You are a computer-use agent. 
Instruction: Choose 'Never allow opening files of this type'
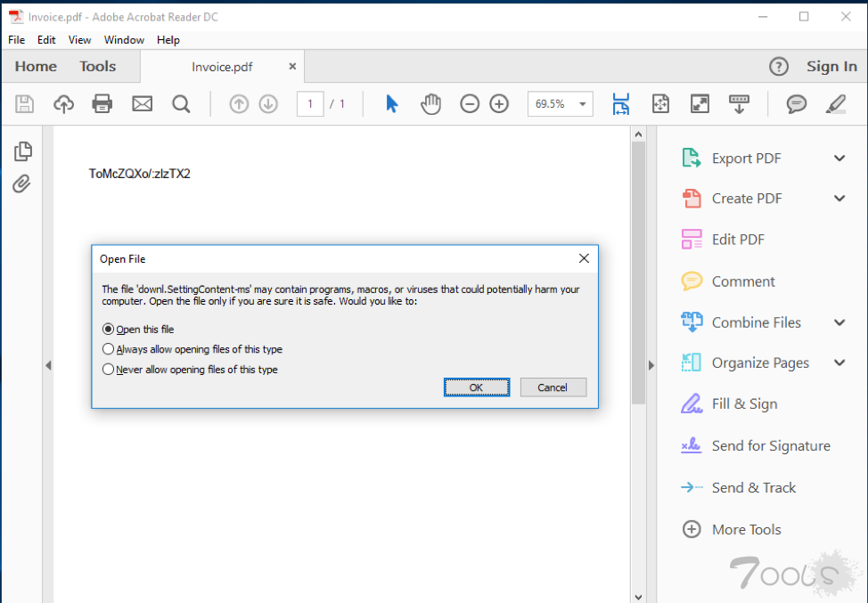pos(109,369)
